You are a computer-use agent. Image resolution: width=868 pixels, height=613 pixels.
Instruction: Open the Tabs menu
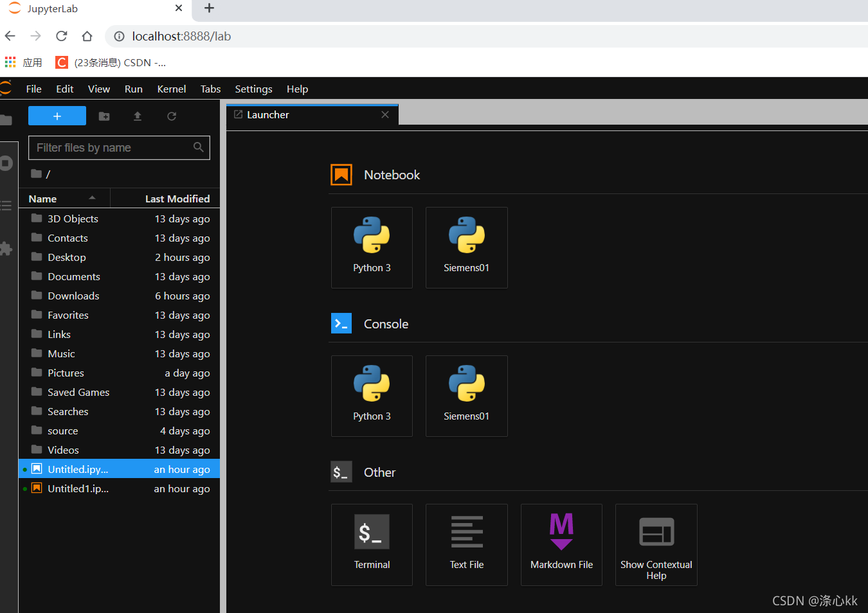[x=211, y=89]
